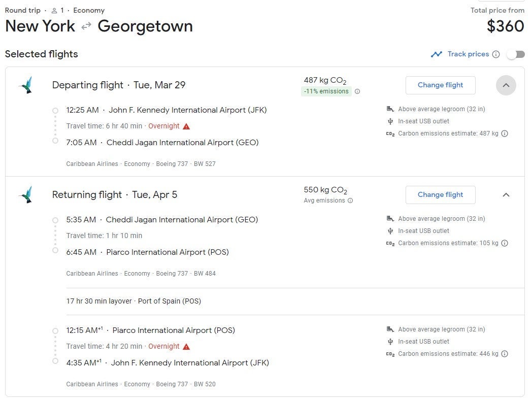
Task: Click overnight warning triangle on POS–JFK leg
Action: (x=186, y=347)
